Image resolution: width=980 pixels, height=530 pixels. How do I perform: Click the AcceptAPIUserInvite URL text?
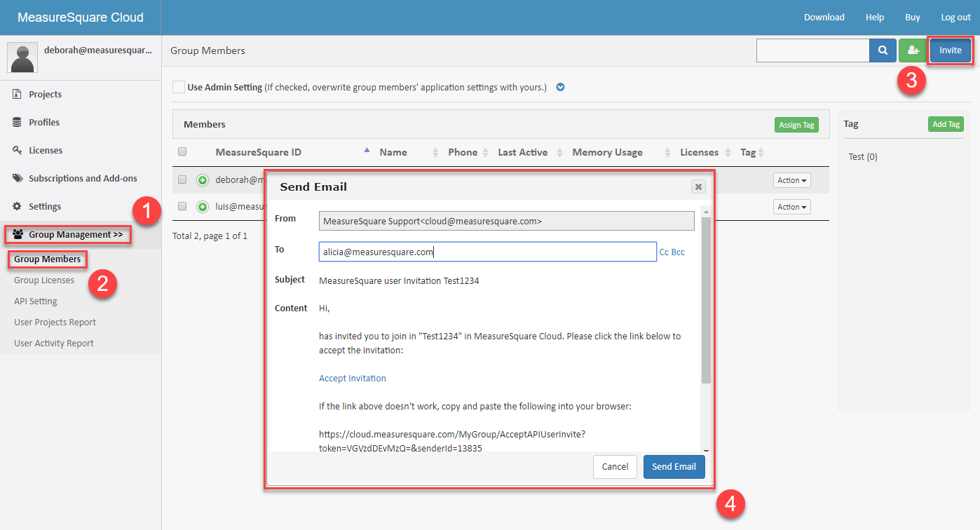(x=452, y=441)
